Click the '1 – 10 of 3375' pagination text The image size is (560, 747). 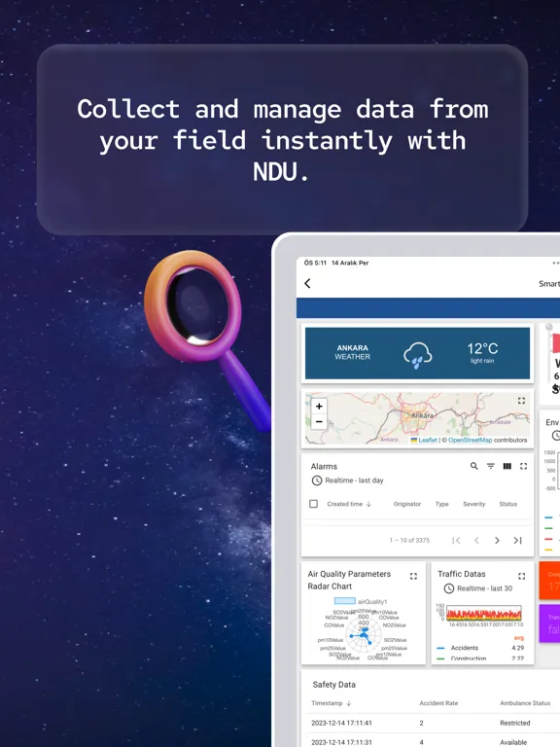tap(409, 540)
